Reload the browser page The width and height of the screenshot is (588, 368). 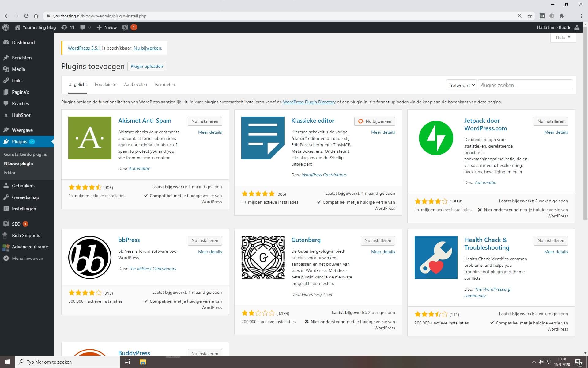point(26,16)
